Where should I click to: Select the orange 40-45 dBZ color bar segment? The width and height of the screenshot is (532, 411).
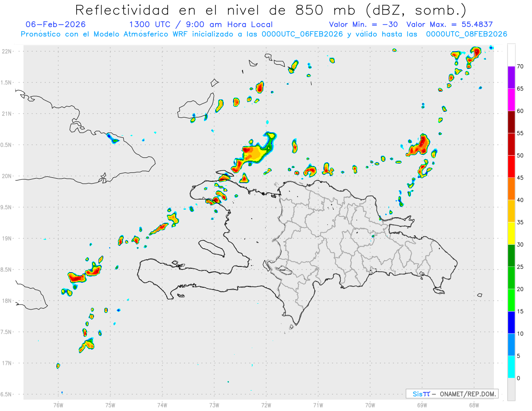coord(511,189)
